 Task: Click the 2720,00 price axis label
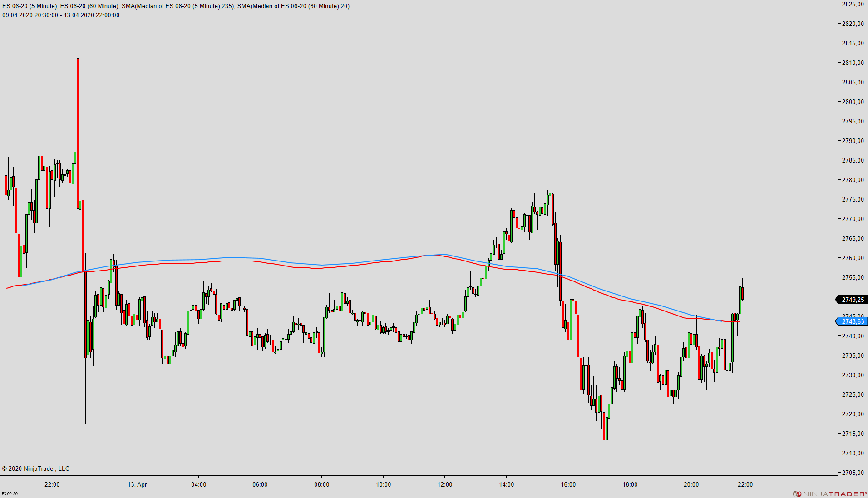point(853,414)
